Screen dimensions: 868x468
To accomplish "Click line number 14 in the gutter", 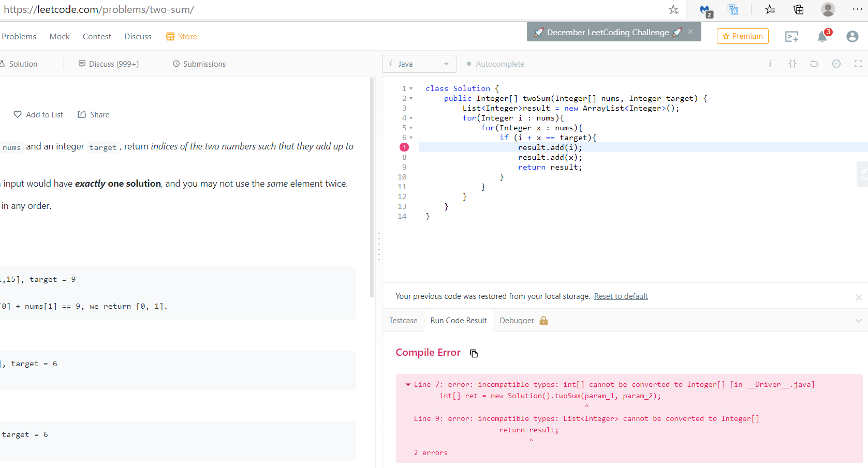I will pos(402,216).
